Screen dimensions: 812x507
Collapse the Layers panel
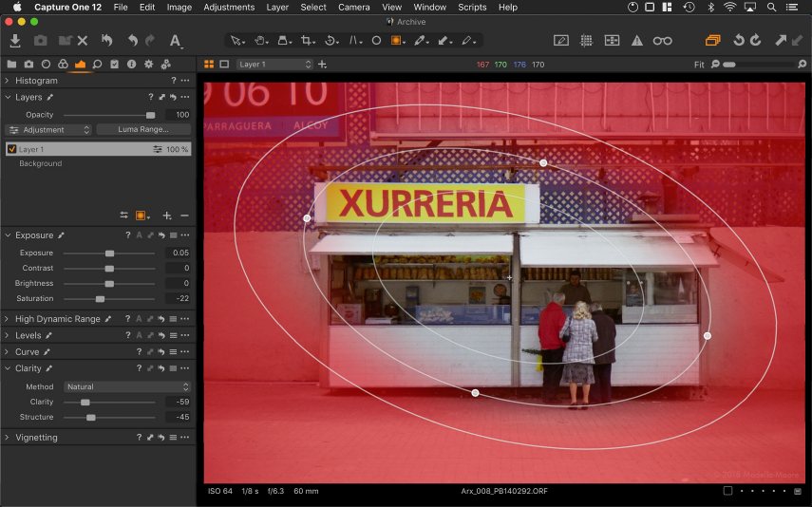pos(8,97)
